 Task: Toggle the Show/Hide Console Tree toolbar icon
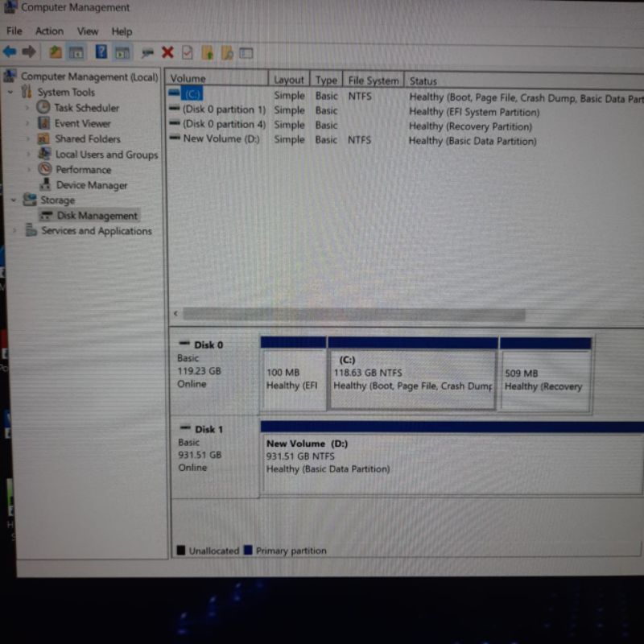point(76,52)
